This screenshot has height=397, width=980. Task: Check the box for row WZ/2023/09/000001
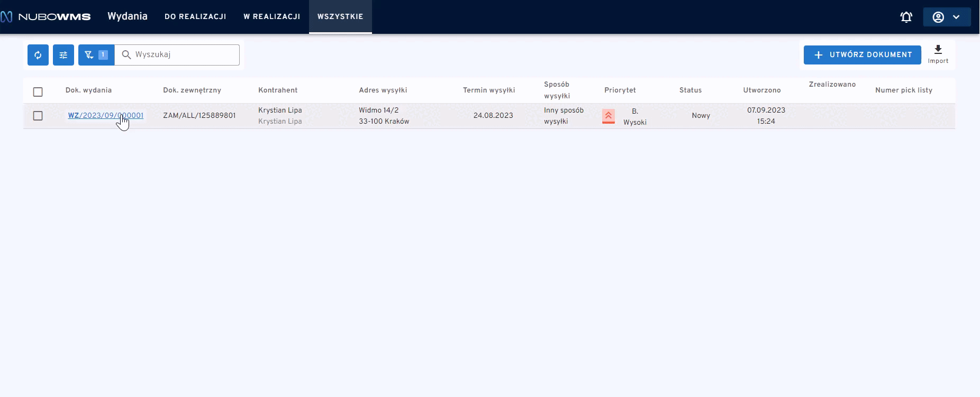38,116
